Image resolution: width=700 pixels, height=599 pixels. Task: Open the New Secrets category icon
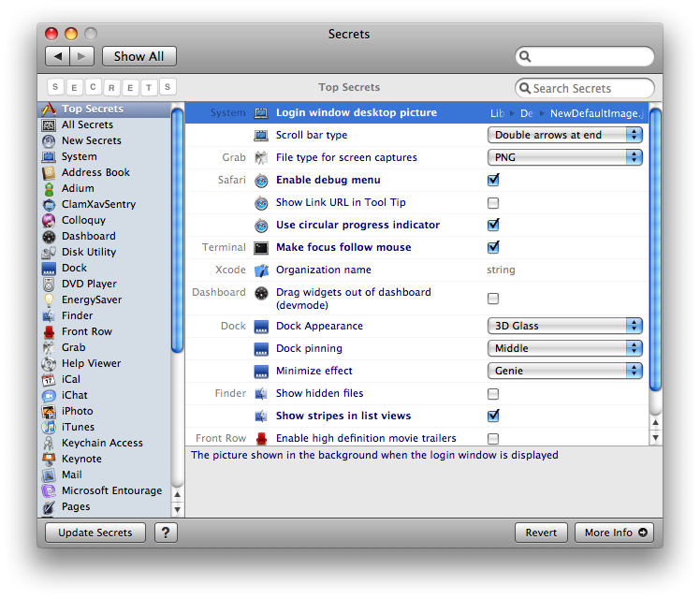pyautogui.click(x=49, y=141)
